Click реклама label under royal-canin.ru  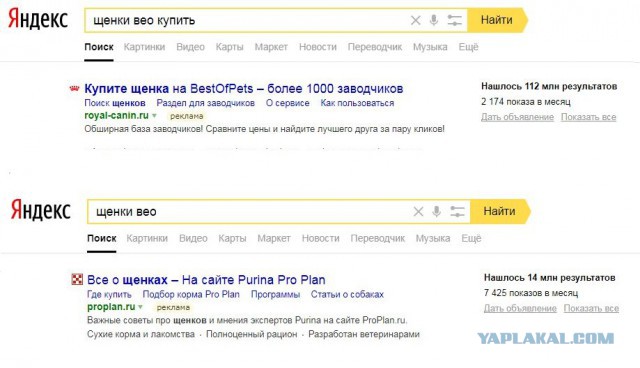point(187,116)
